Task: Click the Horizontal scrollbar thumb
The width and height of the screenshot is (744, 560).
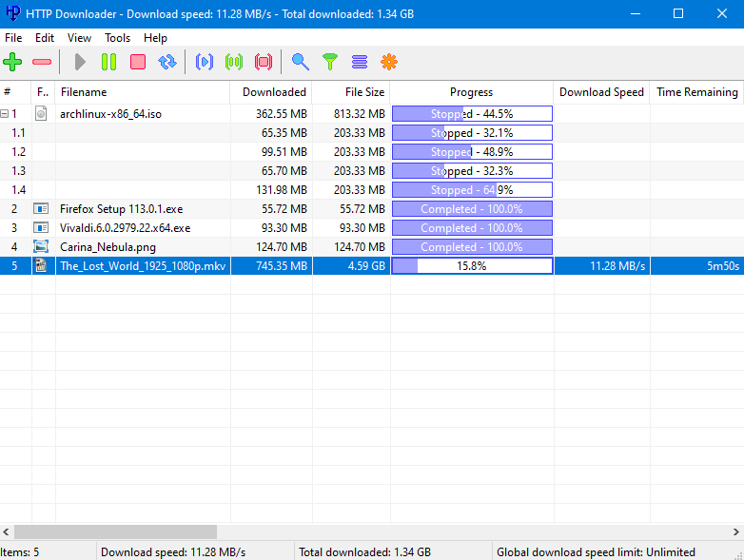Action: [x=115, y=531]
